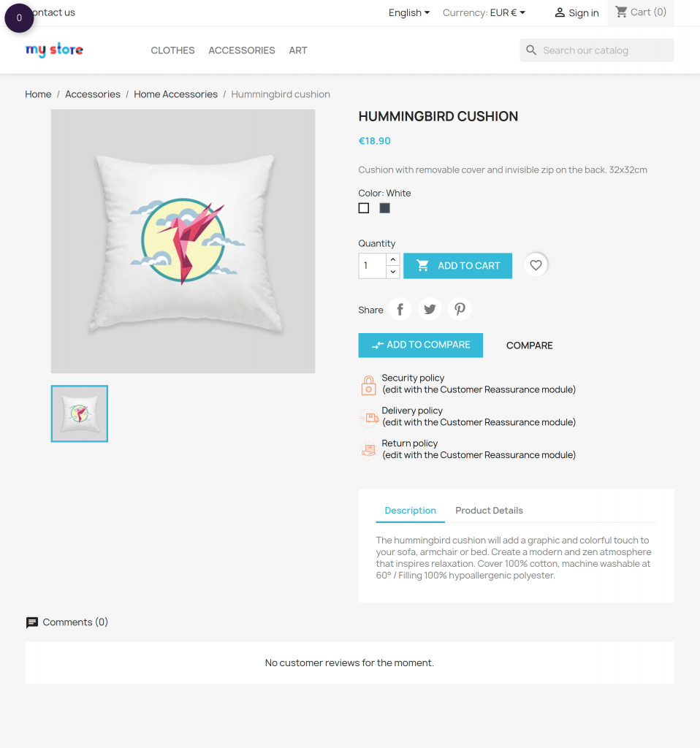
Task: Expand the English language dropdown
Action: tap(409, 13)
